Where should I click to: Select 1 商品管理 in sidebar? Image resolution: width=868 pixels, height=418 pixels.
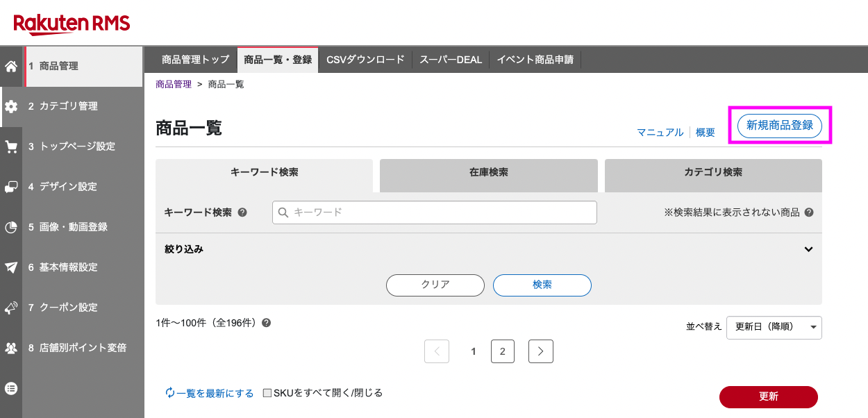[83, 67]
